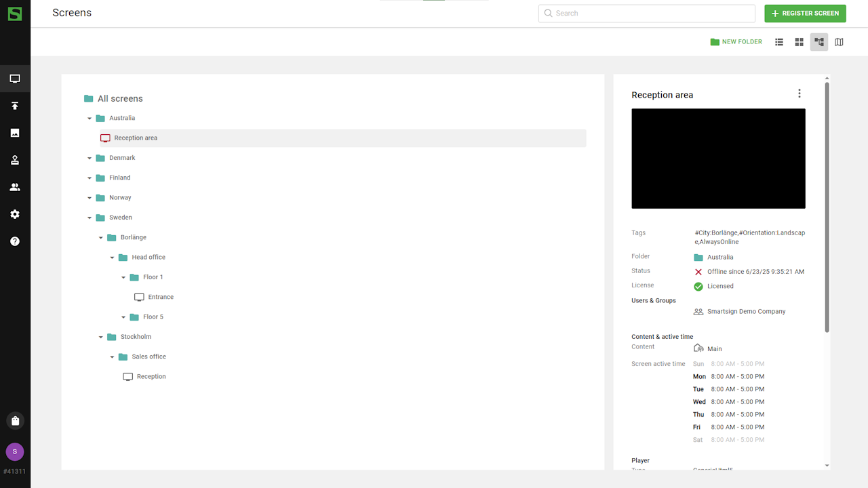868x488 pixels.
Task: Click the search input field
Action: click(647, 14)
